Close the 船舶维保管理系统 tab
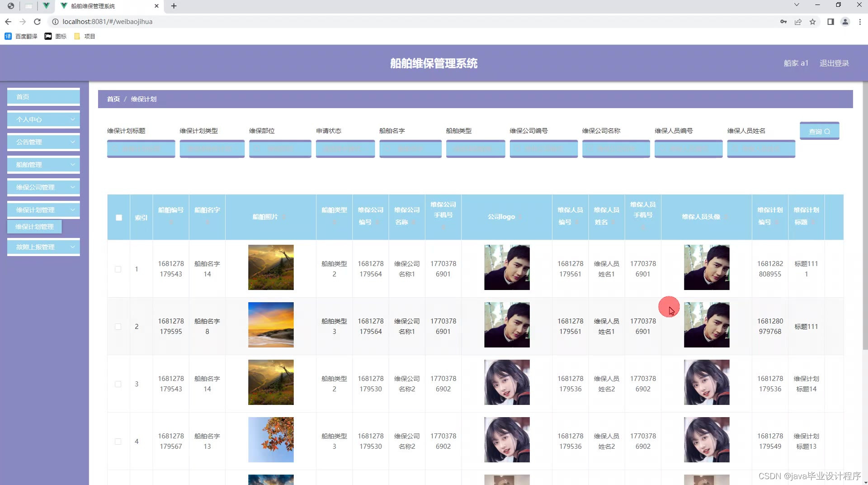This screenshot has height=485, width=868. click(156, 6)
